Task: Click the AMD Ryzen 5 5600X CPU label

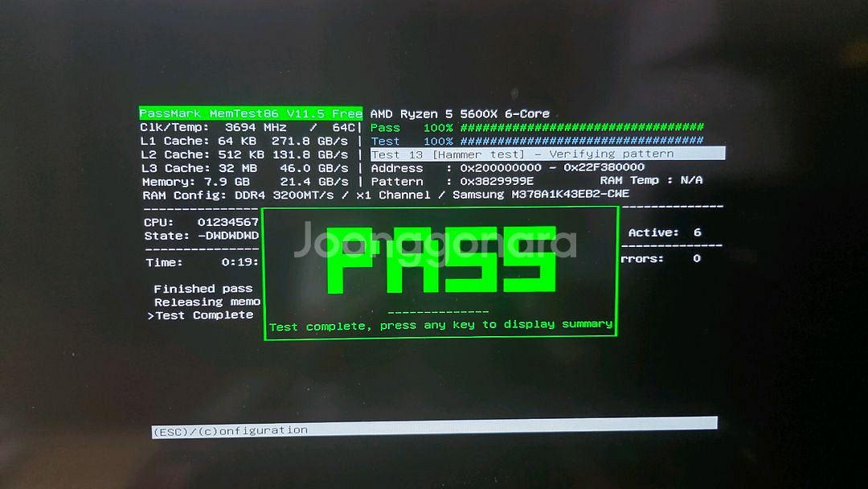Action: (460, 114)
